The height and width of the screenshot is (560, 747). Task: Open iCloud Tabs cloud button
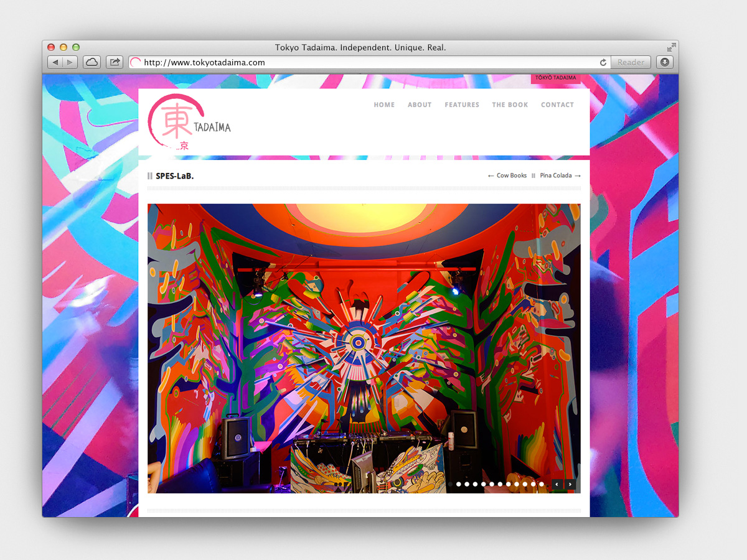pyautogui.click(x=92, y=62)
